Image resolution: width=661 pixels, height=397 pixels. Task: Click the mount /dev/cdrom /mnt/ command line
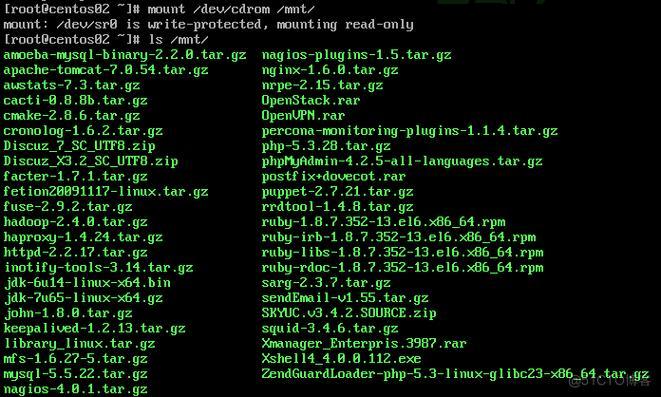coord(159,9)
